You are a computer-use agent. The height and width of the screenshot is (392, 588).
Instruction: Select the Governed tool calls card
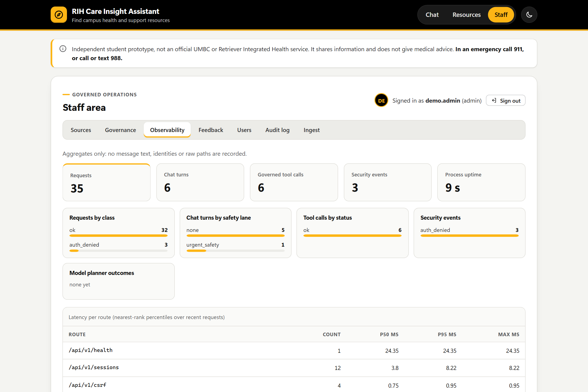294,182
